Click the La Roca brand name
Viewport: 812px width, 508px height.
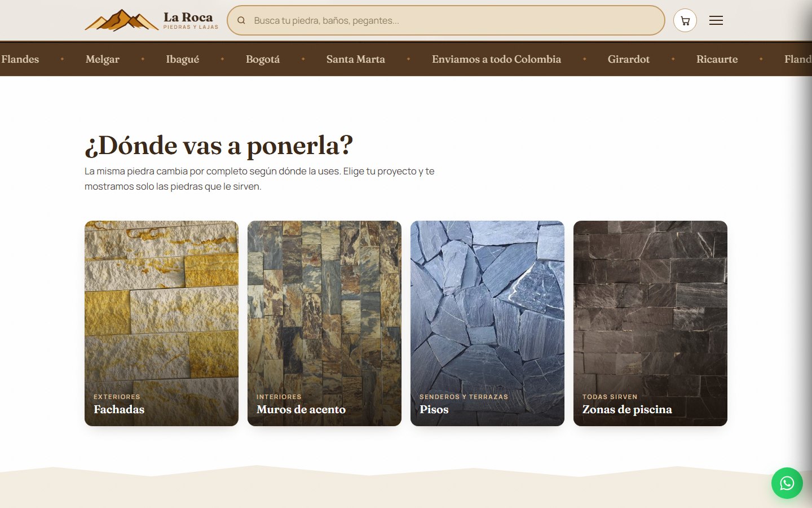188,17
